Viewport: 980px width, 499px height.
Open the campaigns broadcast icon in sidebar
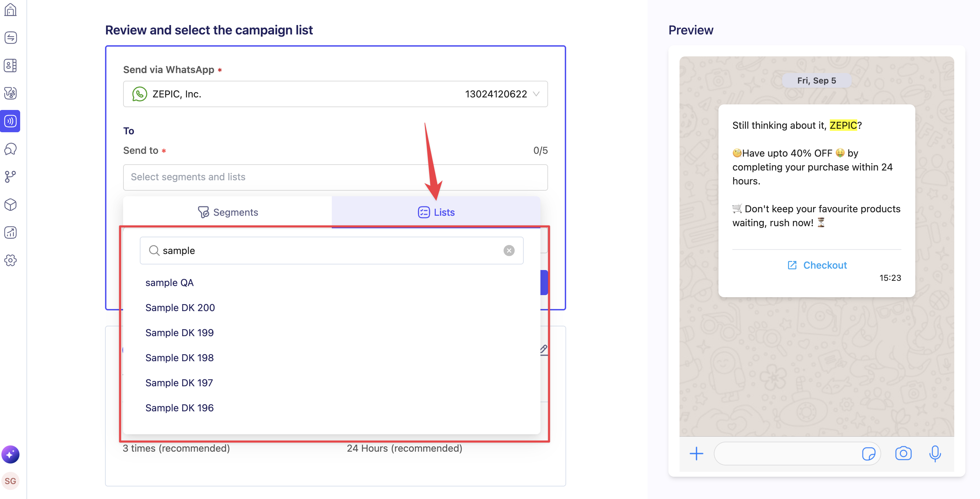coord(10,121)
